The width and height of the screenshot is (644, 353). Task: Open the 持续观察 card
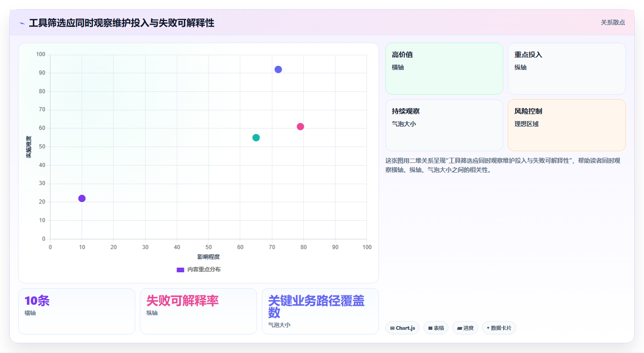point(444,125)
